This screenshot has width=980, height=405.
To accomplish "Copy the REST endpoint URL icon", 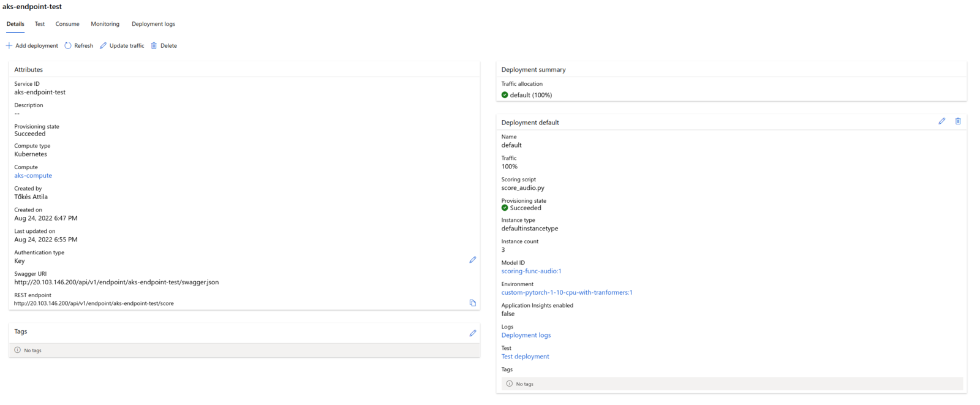I will coord(473,303).
